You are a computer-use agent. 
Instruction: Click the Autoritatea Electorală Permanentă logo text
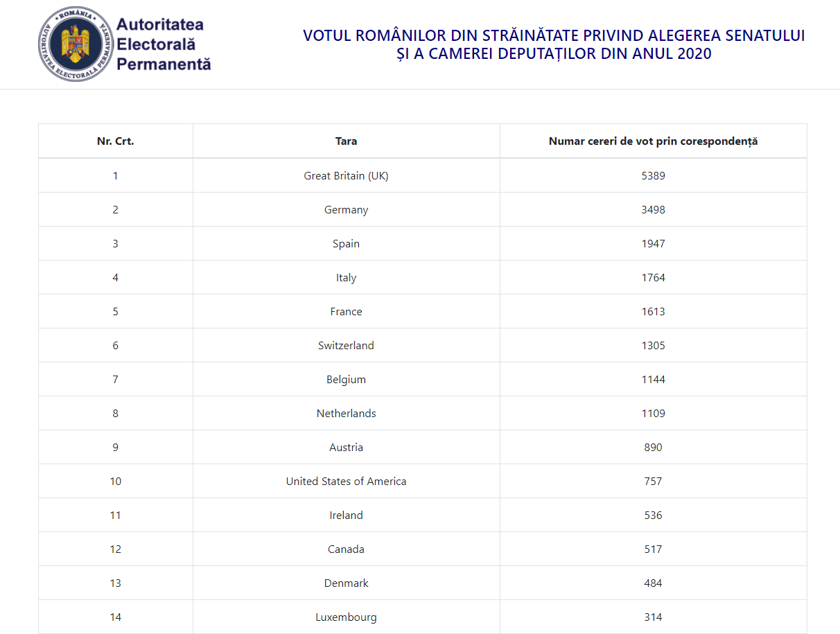164,44
